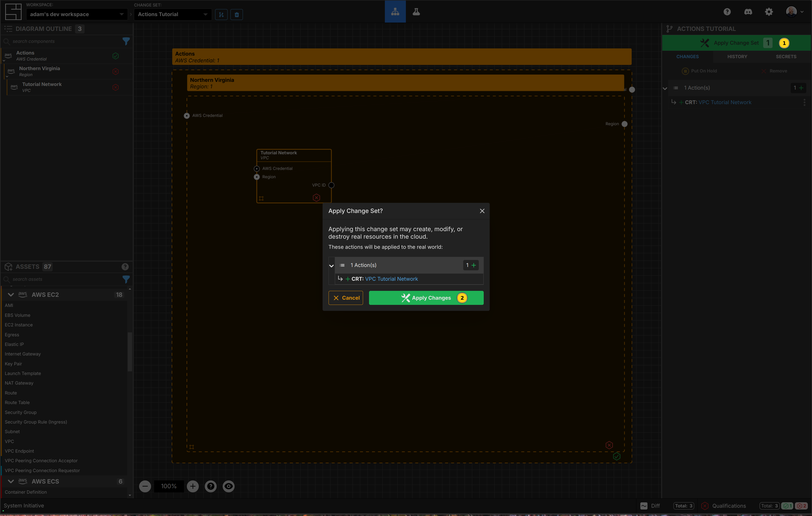812x516 pixels.
Task: Open the Actions Tutorial change set dropdown
Action: (173, 14)
